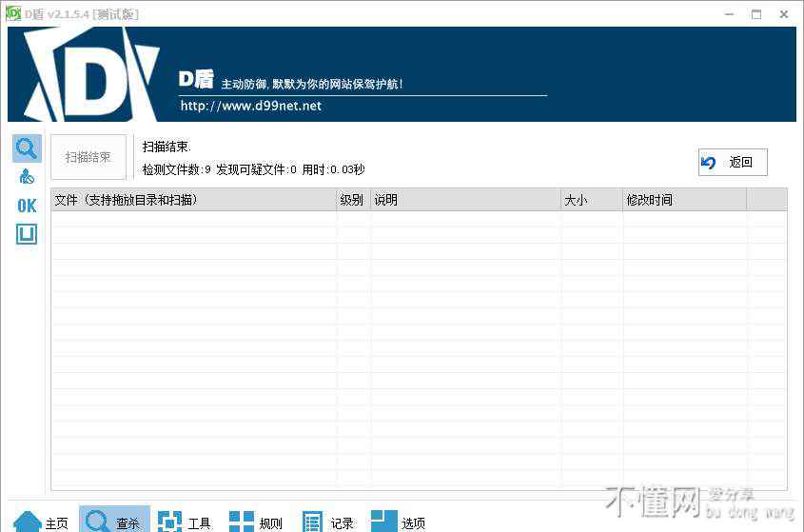
Task: Select the magnifier scan icon in sidebar
Action: [x=27, y=148]
